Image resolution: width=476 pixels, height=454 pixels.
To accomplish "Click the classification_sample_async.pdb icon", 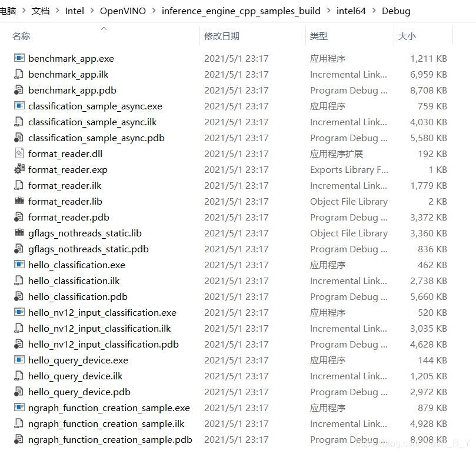I will coord(19,137).
